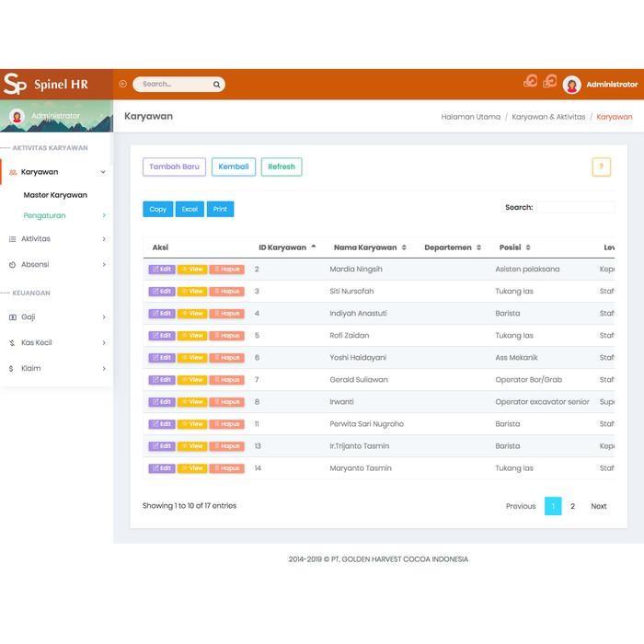Click the magnifier icon in top search box
This screenshot has width=644, height=644.
216,85
